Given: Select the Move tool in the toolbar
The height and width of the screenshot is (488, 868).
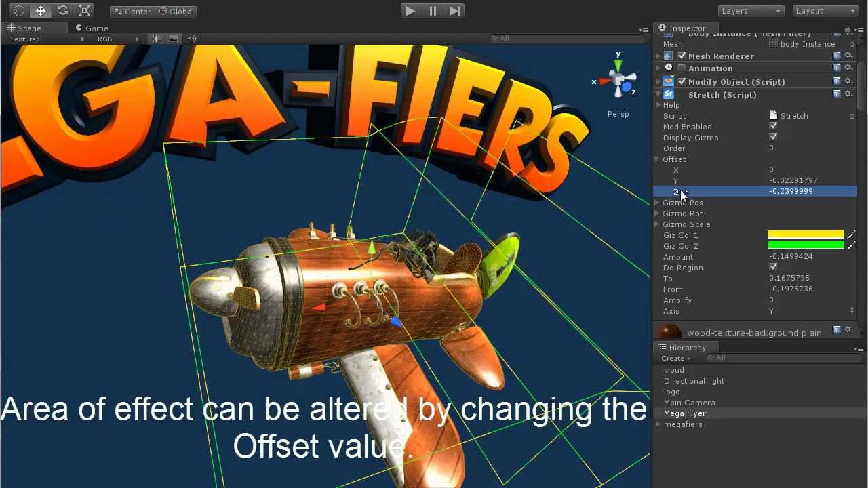Looking at the screenshot, I should (x=39, y=11).
